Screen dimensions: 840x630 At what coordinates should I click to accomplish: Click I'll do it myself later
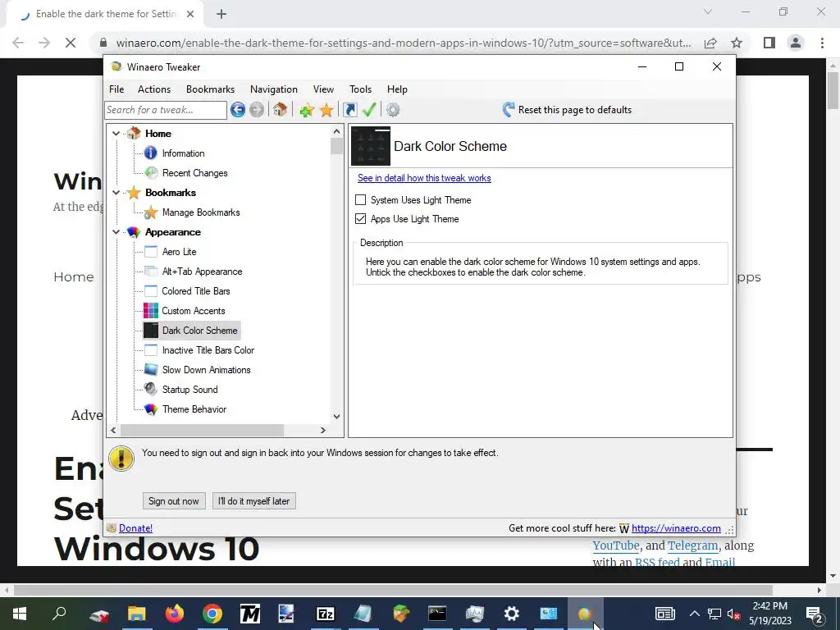(x=254, y=501)
